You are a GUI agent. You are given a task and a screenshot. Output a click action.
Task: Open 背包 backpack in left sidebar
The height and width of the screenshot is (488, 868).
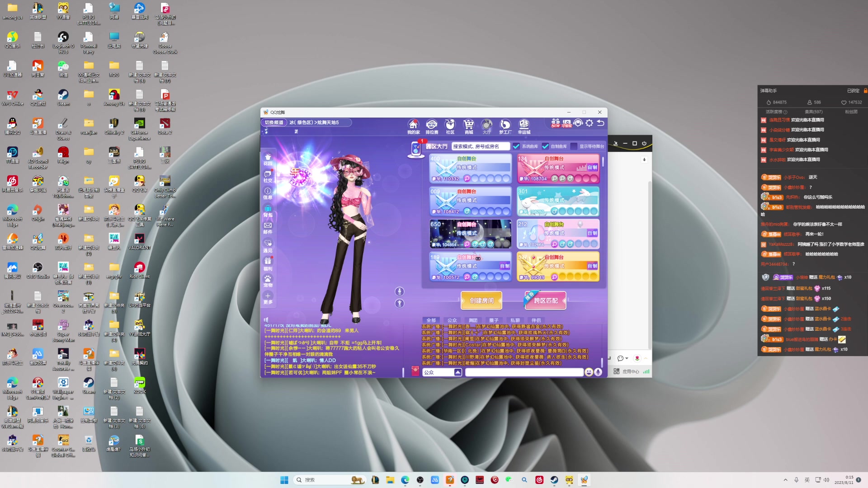268,211
